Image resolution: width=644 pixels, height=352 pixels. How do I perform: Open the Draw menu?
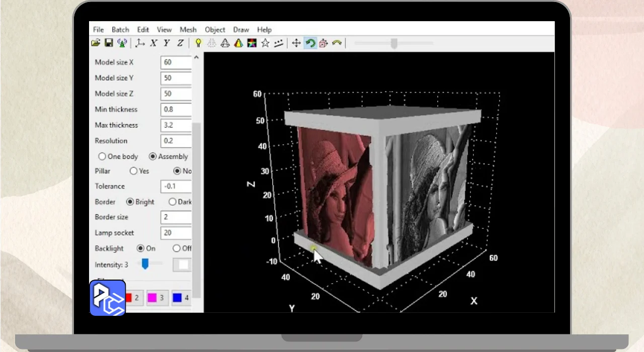coord(241,30)
